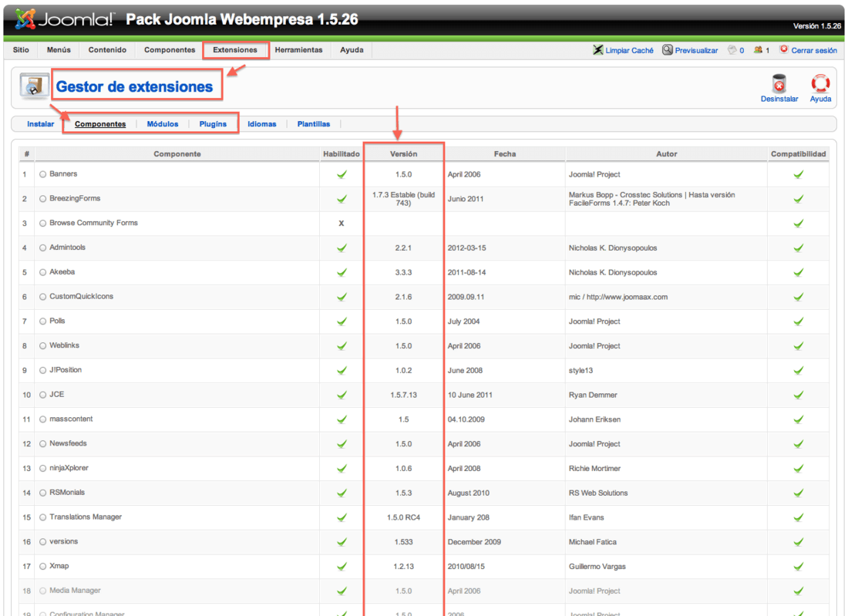
Task: Open the Ayuda menu in the top bar
Action: pos(352,50)
